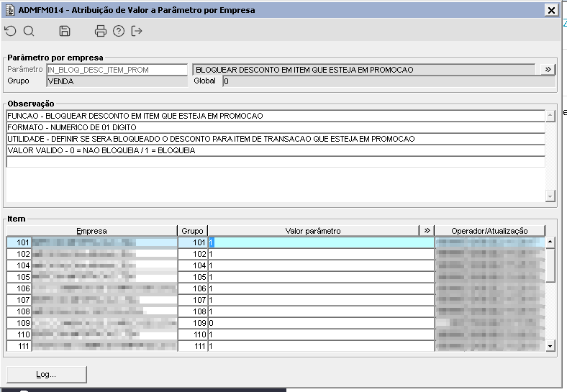
Task: Save with the floppy disk icon
Action: coord(64,31)
